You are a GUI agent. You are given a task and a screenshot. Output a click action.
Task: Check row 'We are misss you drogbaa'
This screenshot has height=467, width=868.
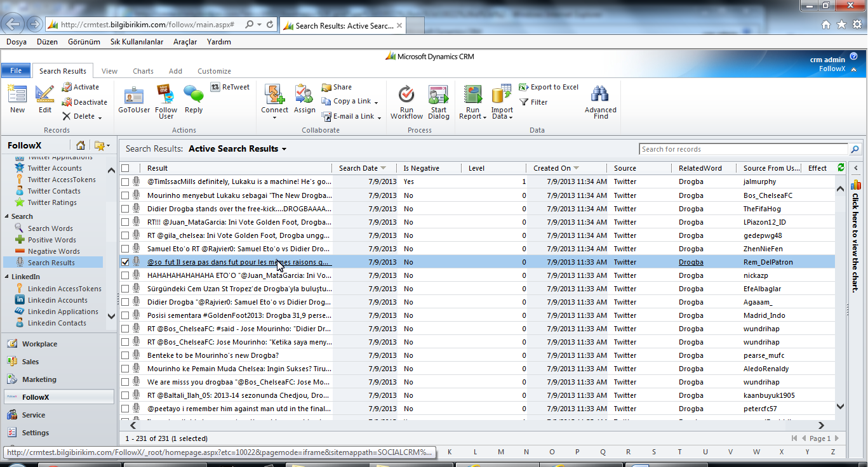125,382
